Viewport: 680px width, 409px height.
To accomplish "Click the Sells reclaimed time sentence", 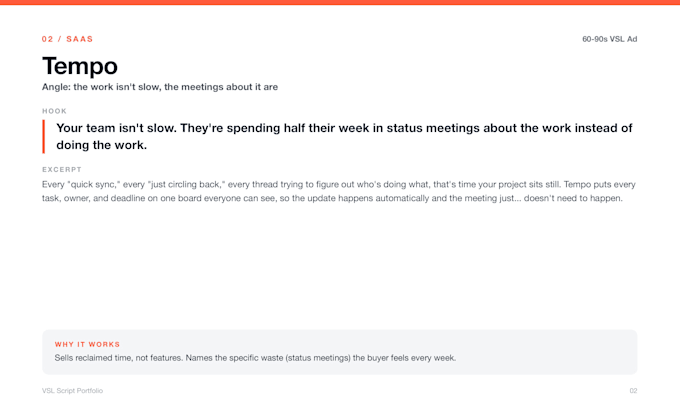I will pyautogui.click(x=255, y=358).
